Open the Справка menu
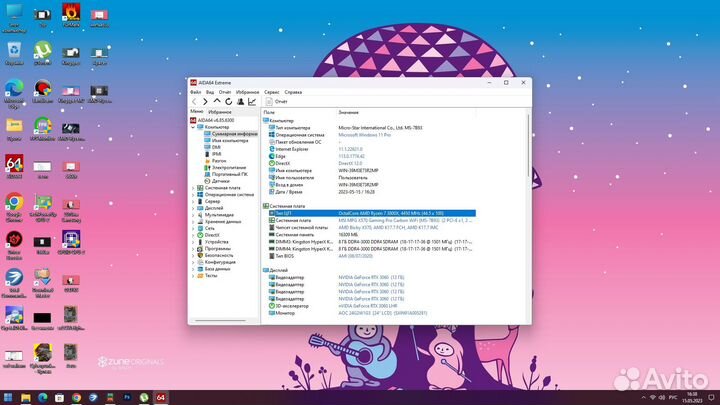The width and height of the screenshot is (720, 405). tap(293, 92)
